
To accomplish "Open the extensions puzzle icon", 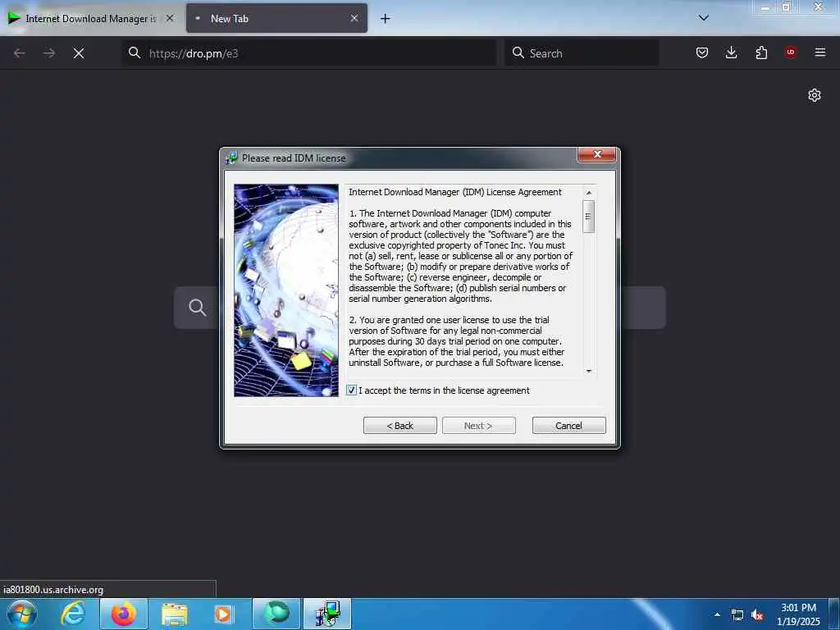I will 761,52.
